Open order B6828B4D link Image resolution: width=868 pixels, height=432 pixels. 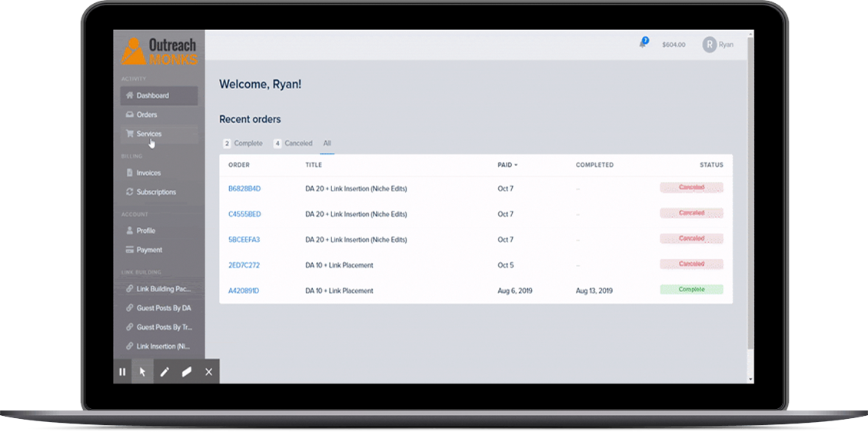click(x=244, y=189)
